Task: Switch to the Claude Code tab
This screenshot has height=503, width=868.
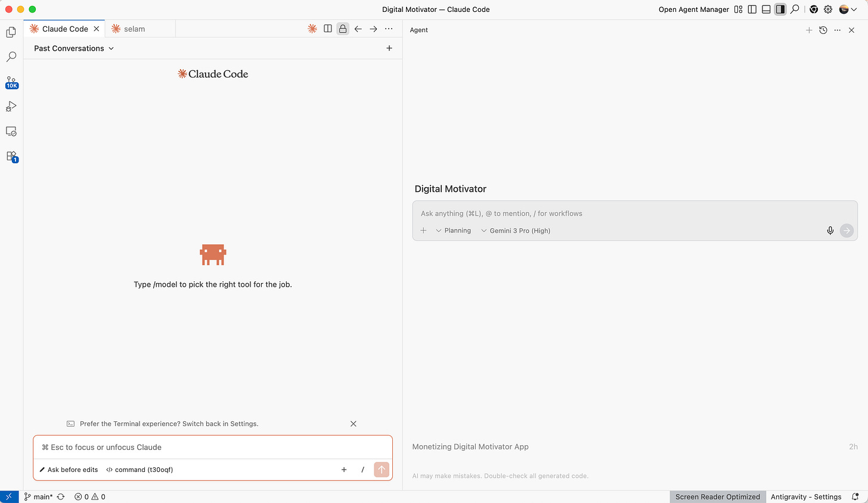Action: click(65, 29)
